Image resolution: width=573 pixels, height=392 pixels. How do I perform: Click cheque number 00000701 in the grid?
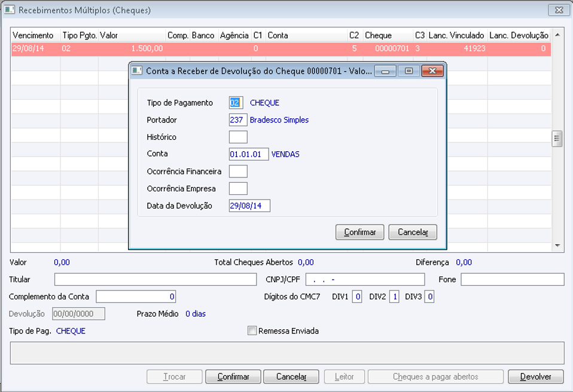point(388,48)
